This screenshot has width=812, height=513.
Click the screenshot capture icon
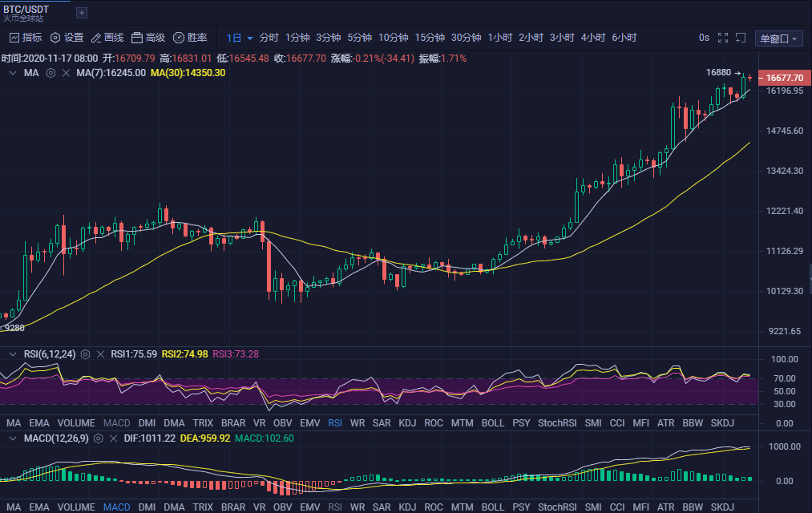pyautogui.click(x=741, y=37)
